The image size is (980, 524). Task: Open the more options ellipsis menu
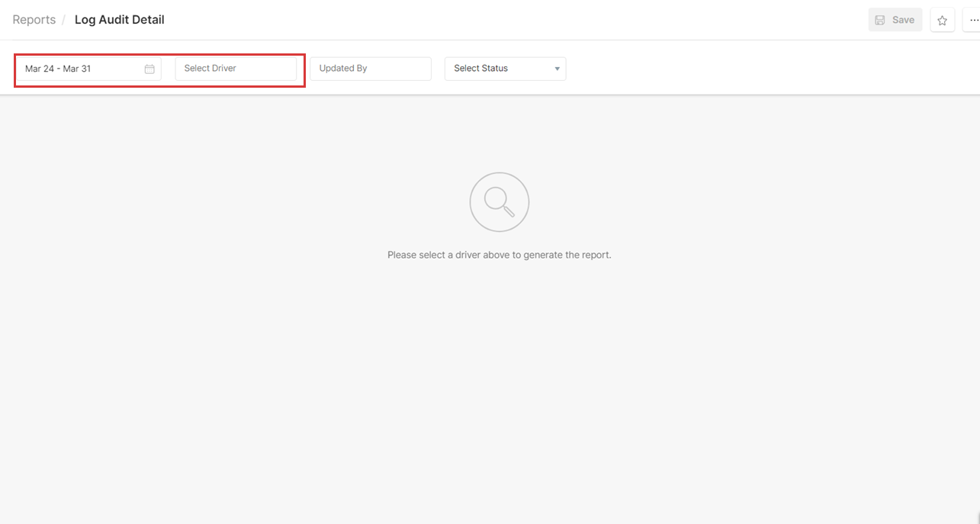point(972,21)
